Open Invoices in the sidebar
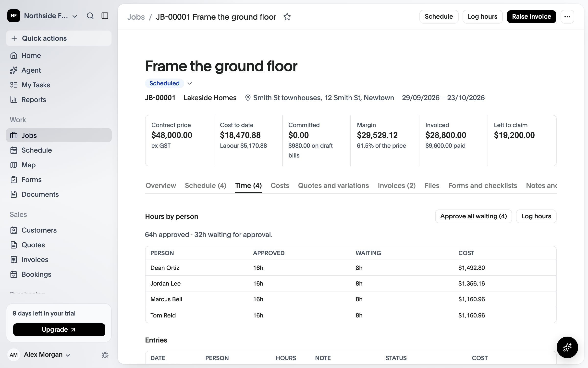Image resolution: width=588 pixels, height=368 pixels. [x=59, y=260]
